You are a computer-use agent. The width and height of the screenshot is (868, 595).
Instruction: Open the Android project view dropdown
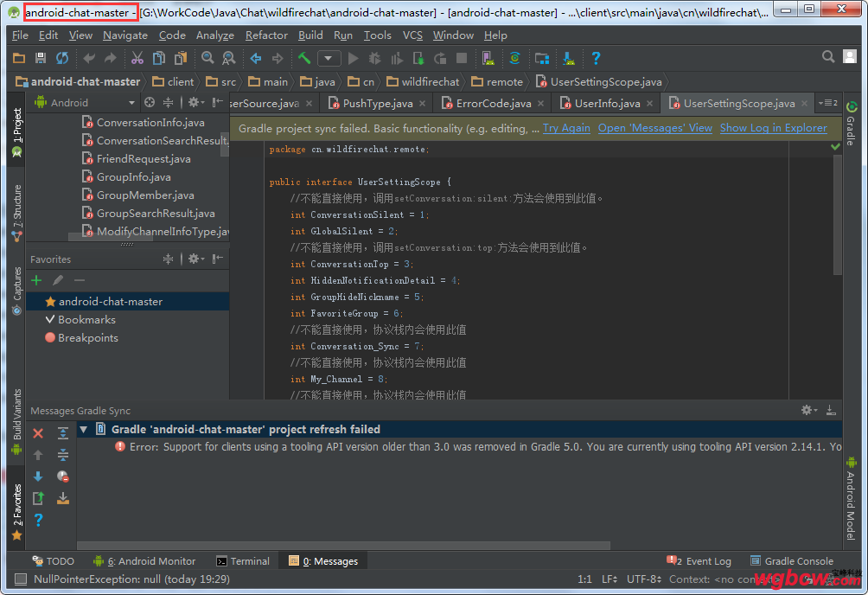click(84, 103)
